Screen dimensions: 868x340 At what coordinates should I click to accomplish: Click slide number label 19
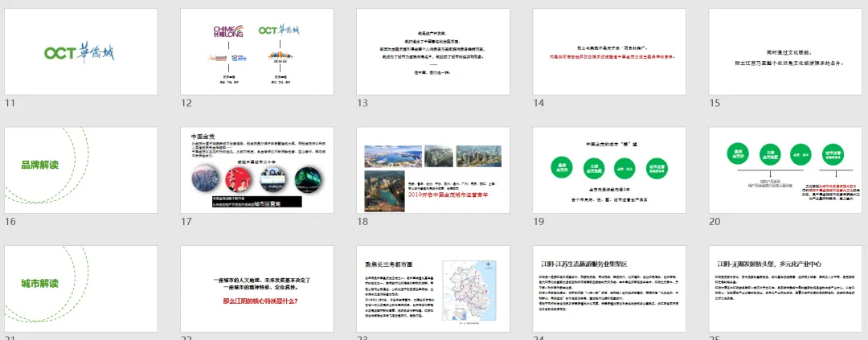pyautogui.click(x=538, y=222)
